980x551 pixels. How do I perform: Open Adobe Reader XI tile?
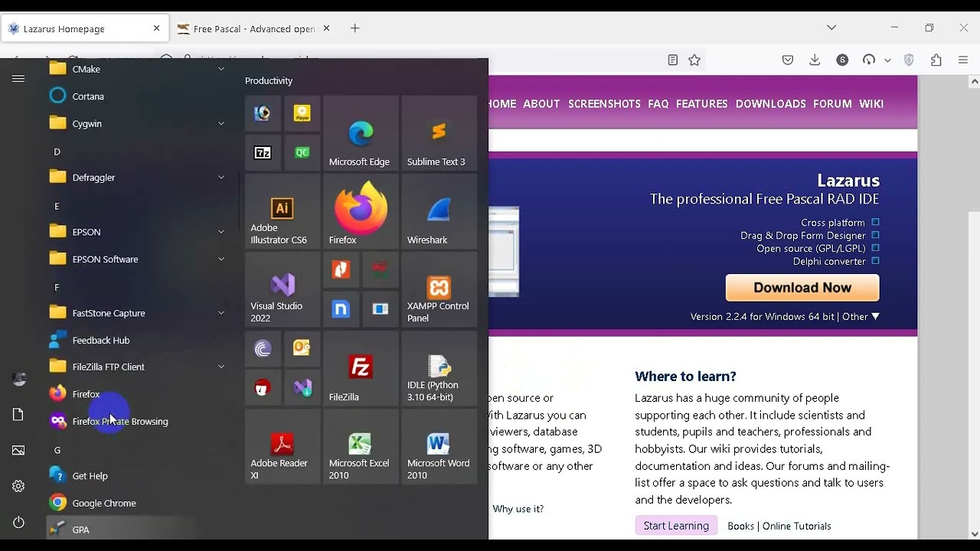tap(283, 446)
